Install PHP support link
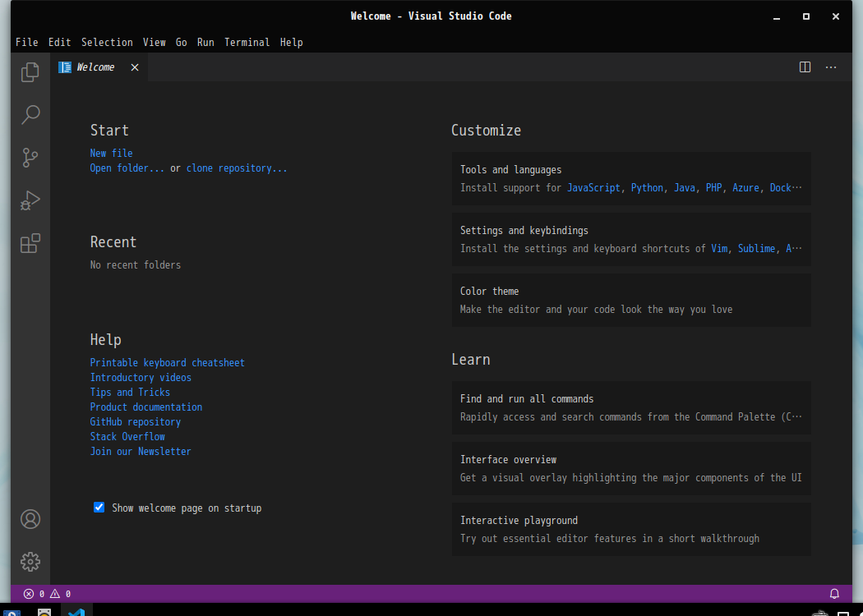863x616 pixels. click(714, 187)
